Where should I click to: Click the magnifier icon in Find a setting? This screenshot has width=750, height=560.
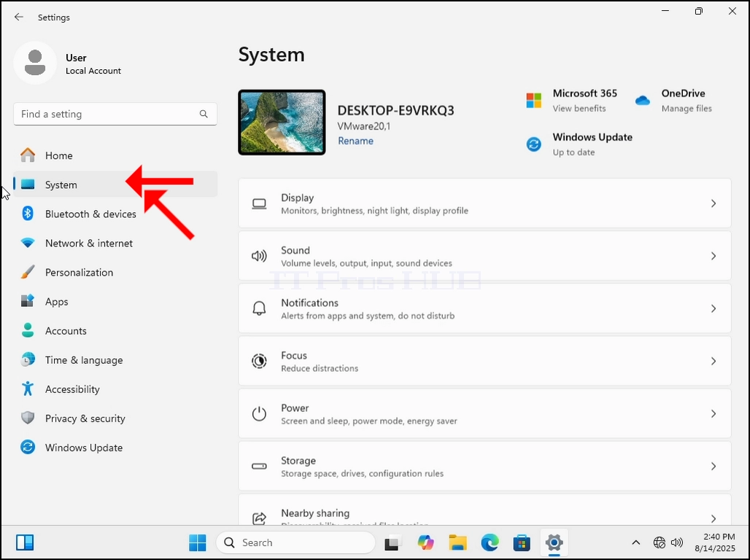click(x=204, y=114)
